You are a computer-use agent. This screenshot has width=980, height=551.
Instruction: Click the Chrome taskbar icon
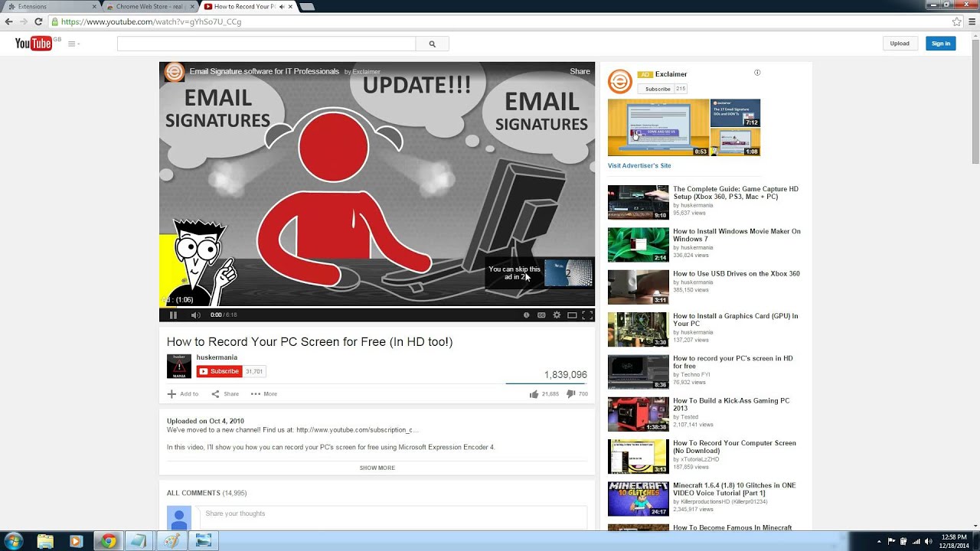click(108, 541)
